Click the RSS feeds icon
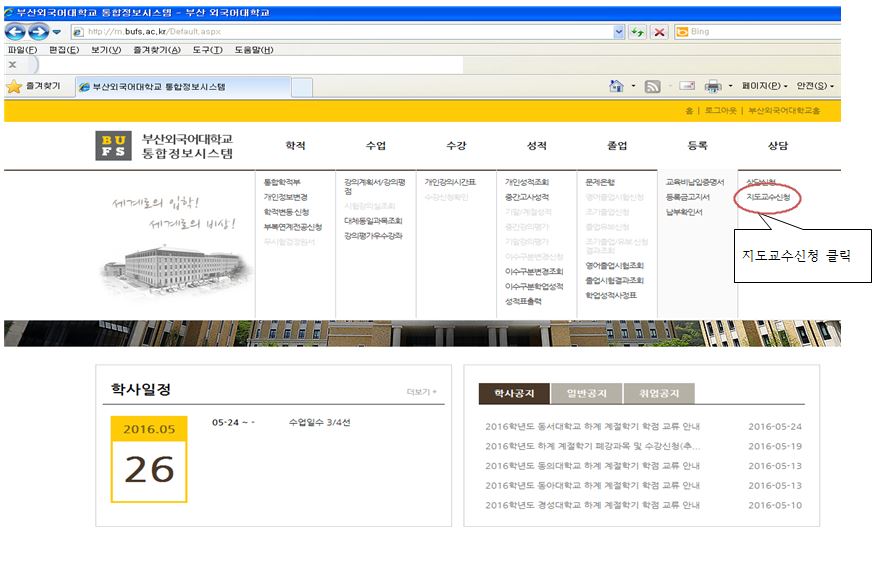Image resolution: width=888 pixels, height=578 pixels. point(652,87)
